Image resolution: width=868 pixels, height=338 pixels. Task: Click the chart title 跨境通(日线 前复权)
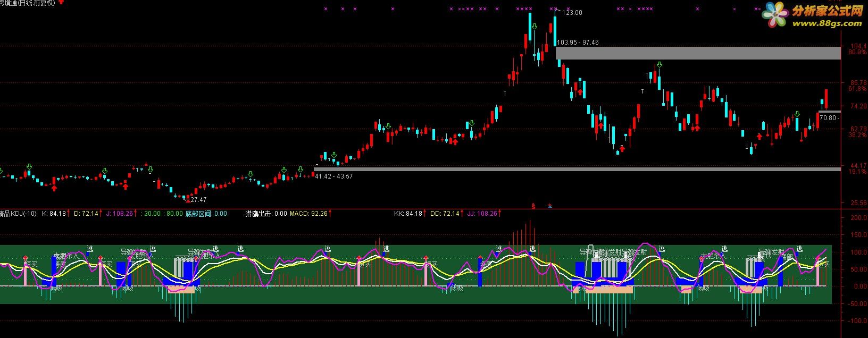(x=28, y=3)
